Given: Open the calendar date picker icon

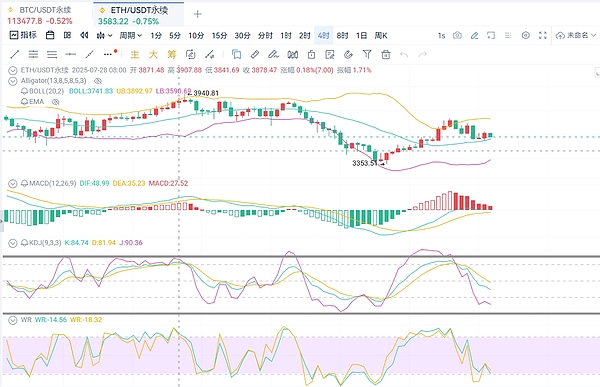Looking at the screenshot, I should pyautogui.click(x=50, y=35).
